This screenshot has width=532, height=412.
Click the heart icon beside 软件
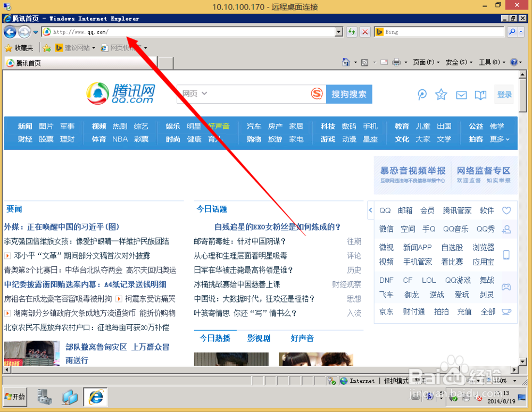[506, 211]
